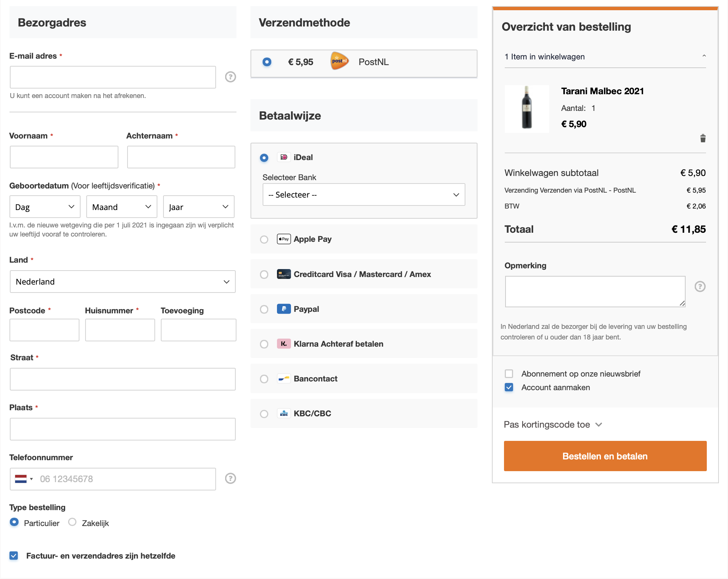The height and width of the screenshot is (579, 728).
Task: Focus the Voornaam input field
Action: [64, 157]
